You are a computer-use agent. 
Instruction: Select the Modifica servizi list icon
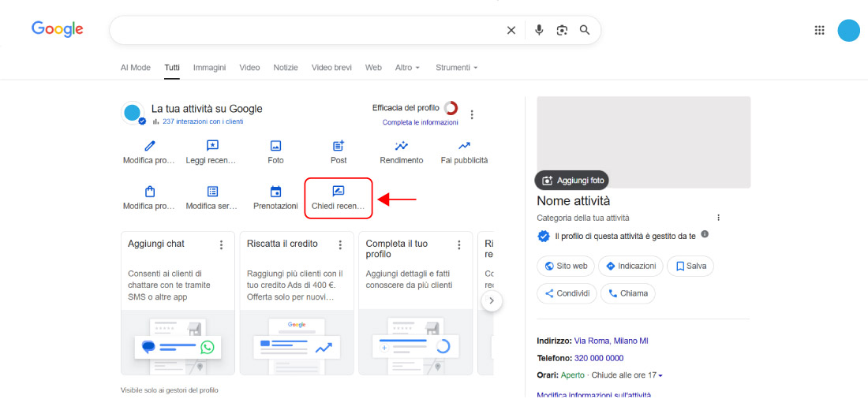211,192
